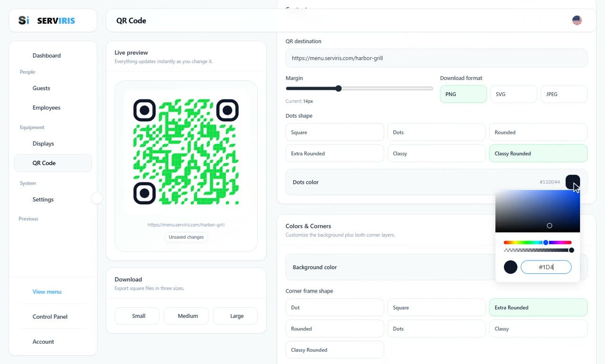Click the Colors & Corners heading
Viewport: 605px width, 364px height.
click(308, 226)
